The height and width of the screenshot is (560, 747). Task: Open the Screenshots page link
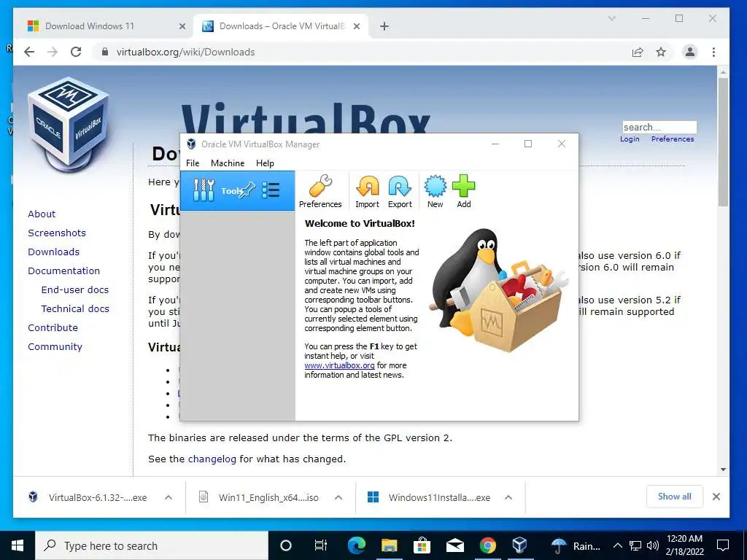(57, 233)
